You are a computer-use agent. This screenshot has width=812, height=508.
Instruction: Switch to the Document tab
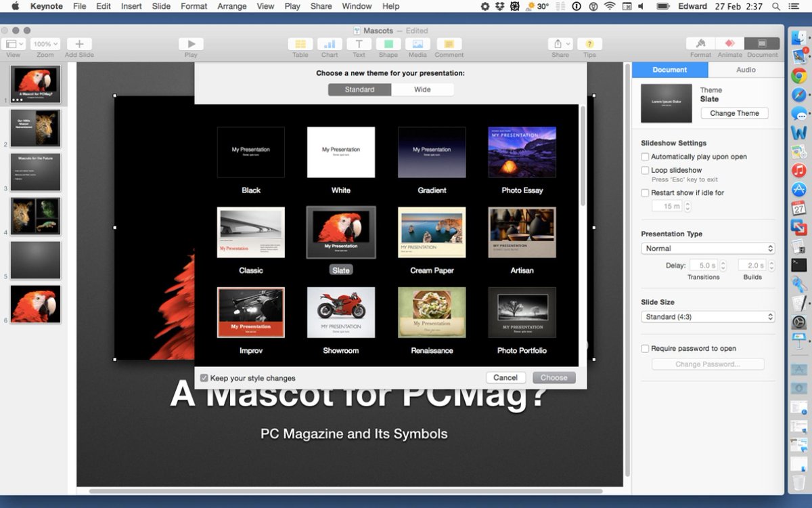[670, 70]
